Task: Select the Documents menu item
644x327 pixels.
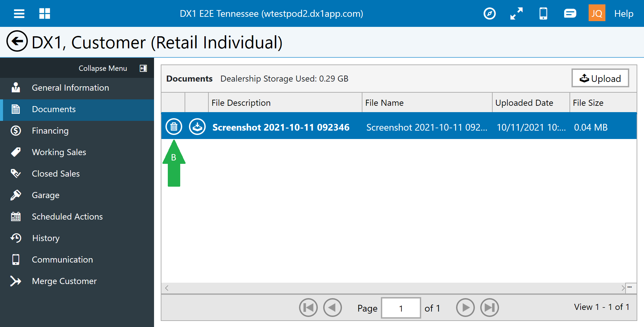Action: coord(77,109)
